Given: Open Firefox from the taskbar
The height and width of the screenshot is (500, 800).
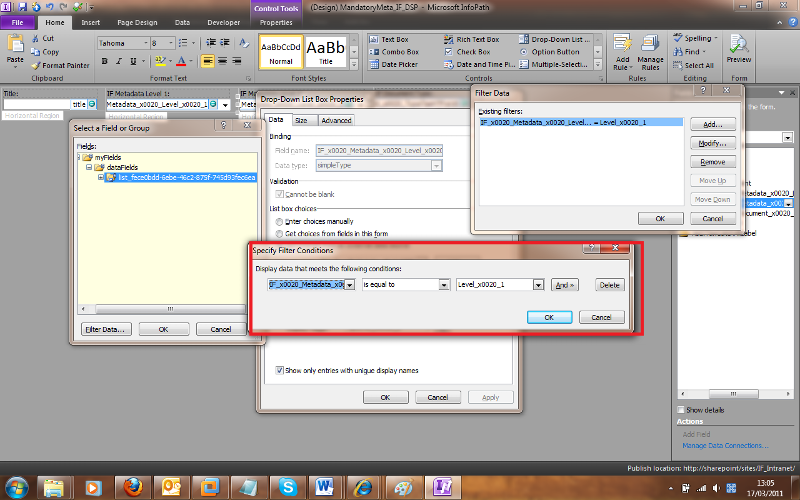Looking at the screenshot, I should coord(133,487).
